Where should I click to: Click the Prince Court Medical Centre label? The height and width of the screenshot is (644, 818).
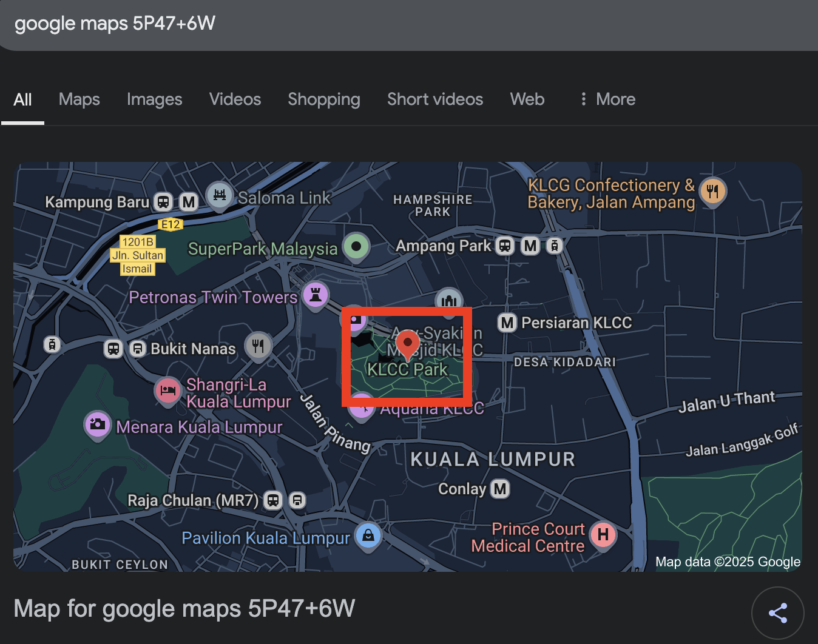click(x=528, y=537)
